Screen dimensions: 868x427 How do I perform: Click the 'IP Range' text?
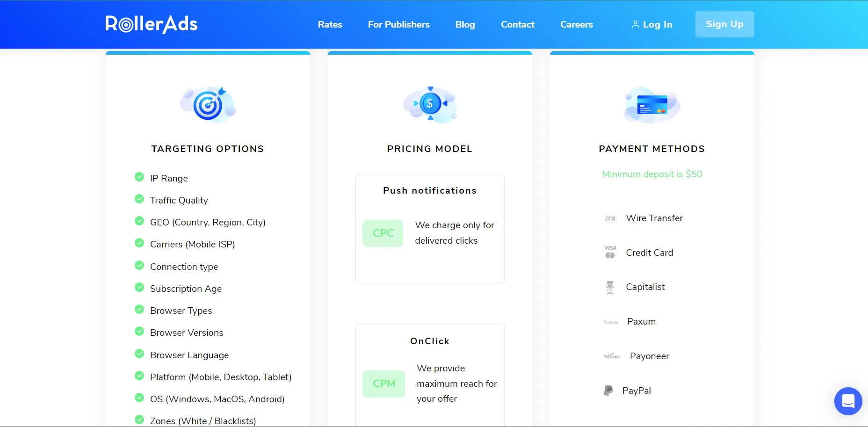169,178
